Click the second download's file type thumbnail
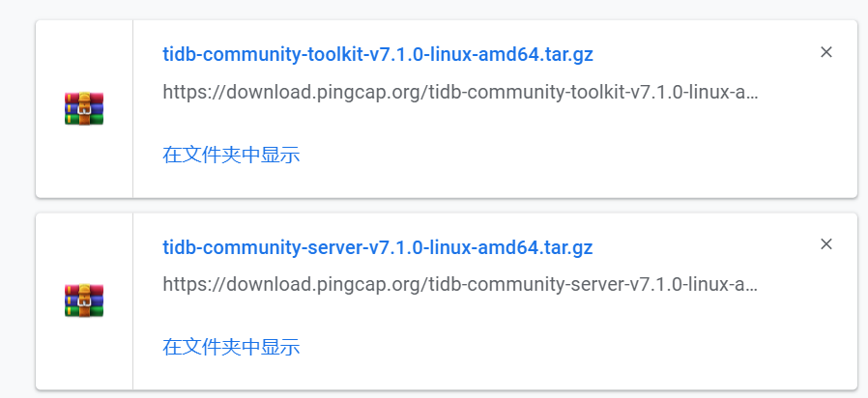868x398 pixels. coord(84,301)
